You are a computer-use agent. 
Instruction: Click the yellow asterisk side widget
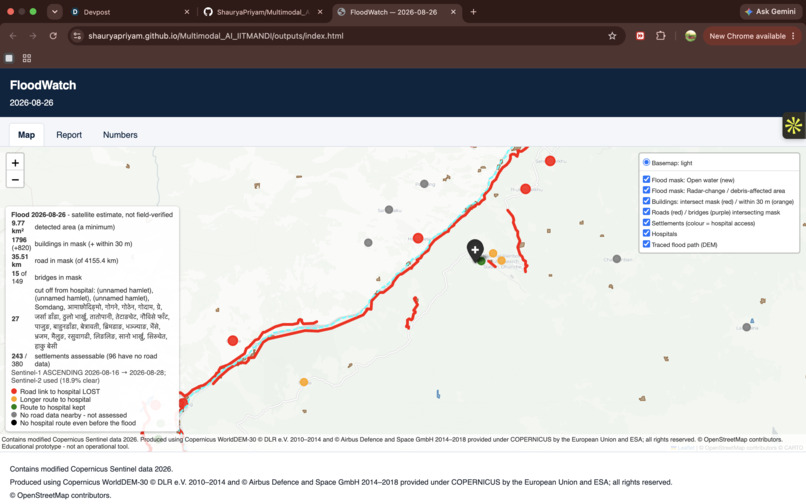(x=793, y=125)
